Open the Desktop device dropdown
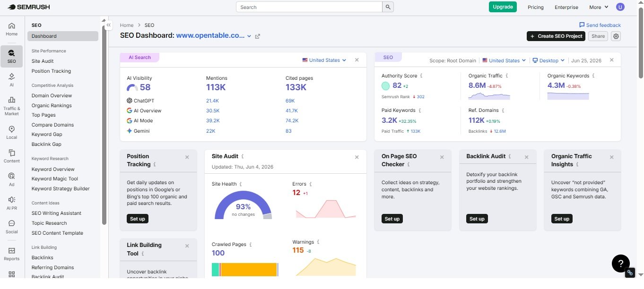The width and height of the screenshot is (644, 289). (548, 60)
